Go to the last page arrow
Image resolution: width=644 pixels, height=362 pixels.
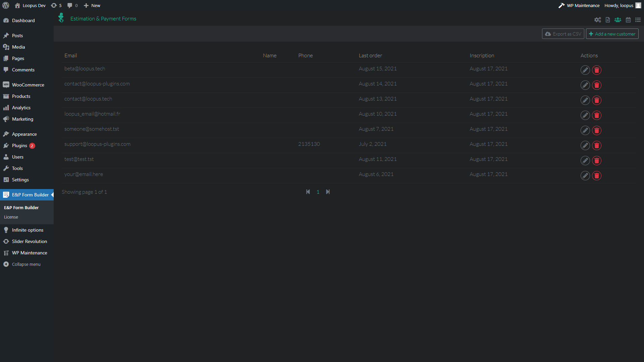tap(328, 192)
